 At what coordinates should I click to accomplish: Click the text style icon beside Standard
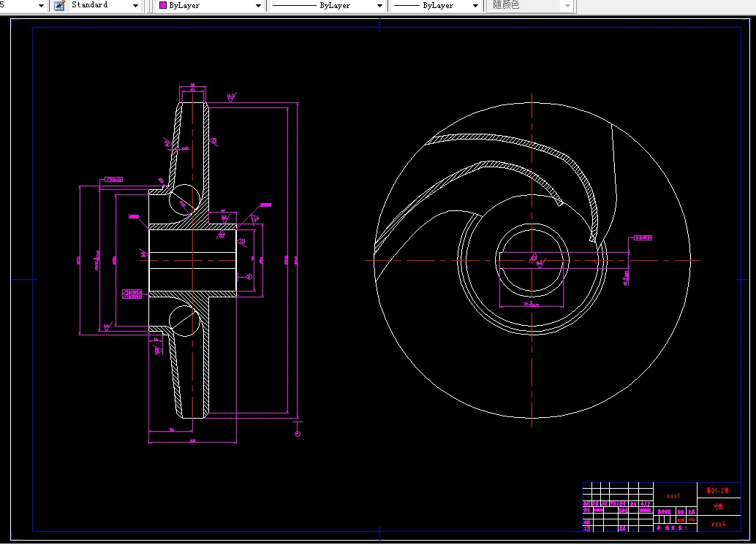coord(60,5)
